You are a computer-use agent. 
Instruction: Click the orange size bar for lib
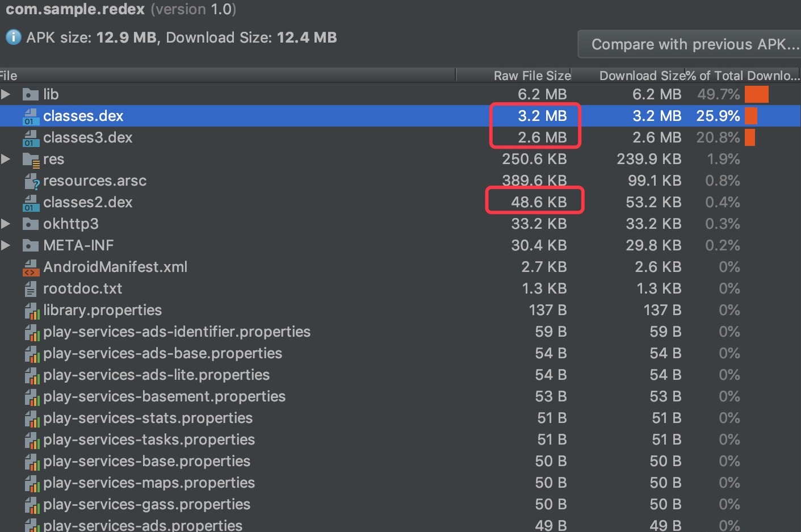[x=756, y=94]
